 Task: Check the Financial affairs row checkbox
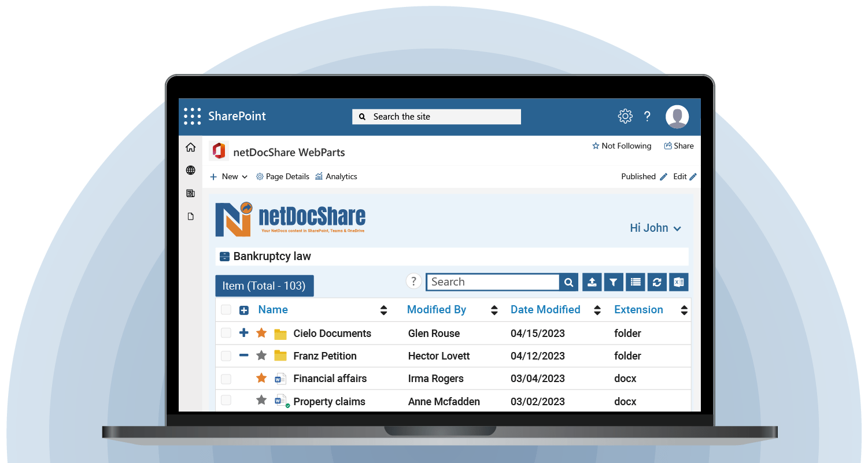coord(226,379)
